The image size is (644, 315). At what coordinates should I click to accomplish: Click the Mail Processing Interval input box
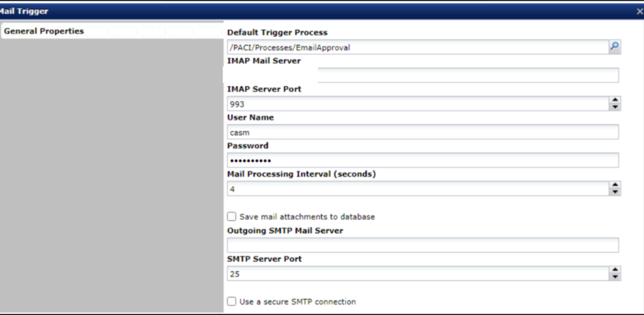point(417,189)
